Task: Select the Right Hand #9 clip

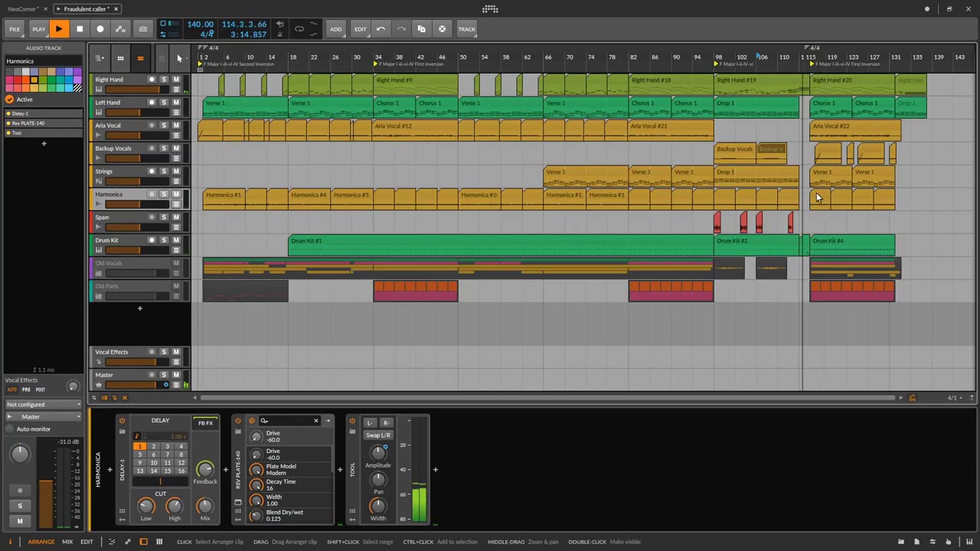Action: coord(416,84)
